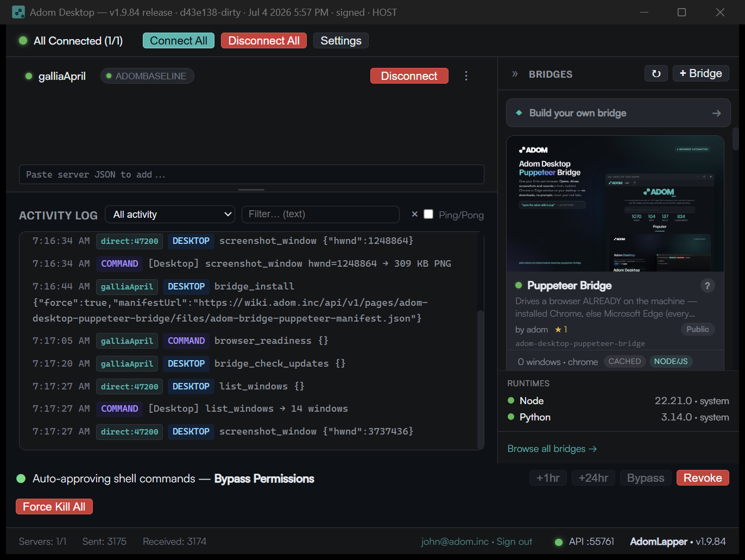Click the Puppeteer Bridge preview thumbnail

(x=615, y=204)
